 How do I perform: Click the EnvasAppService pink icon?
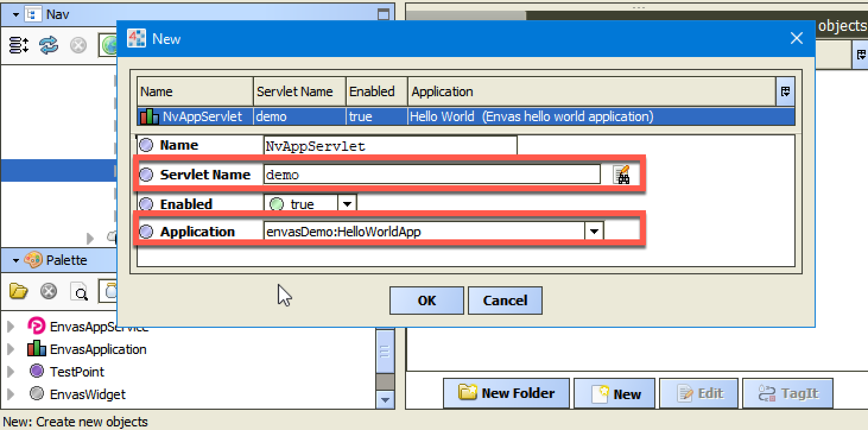37,326
